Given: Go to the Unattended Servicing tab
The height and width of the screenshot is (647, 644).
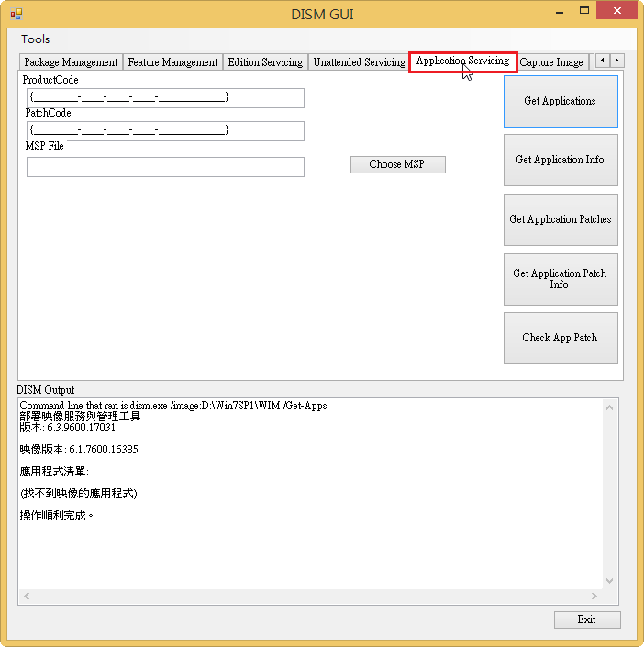Looking at the screenshot, I should click(x=359, y=62).
